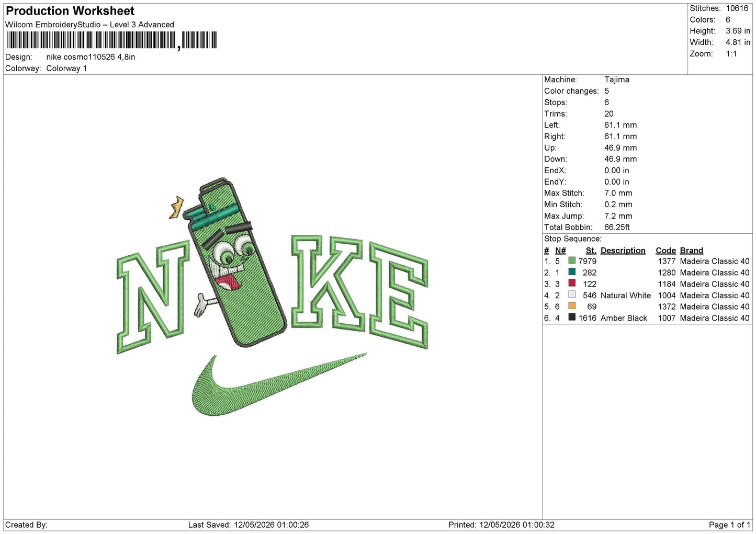Screen dimensions: 756x534
Task: Click the Natural White thread color swatch
Action: pyautogui.click(x=572, y=295)
